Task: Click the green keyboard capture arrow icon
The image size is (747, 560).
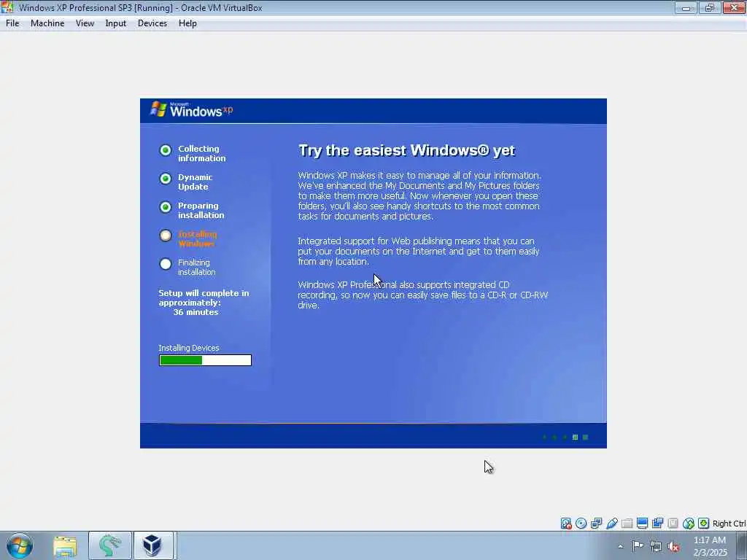Action: [x=704, y=524]
